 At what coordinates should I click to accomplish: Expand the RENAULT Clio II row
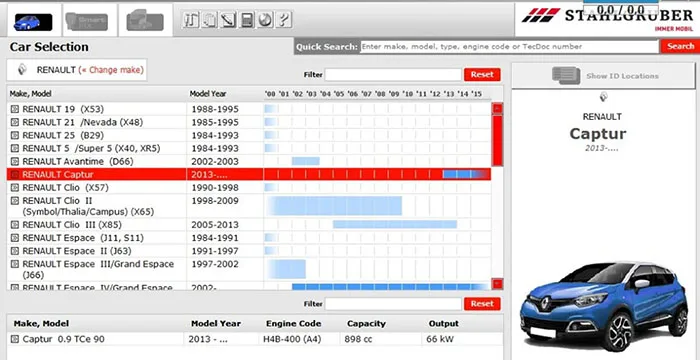tap(15, 201)
